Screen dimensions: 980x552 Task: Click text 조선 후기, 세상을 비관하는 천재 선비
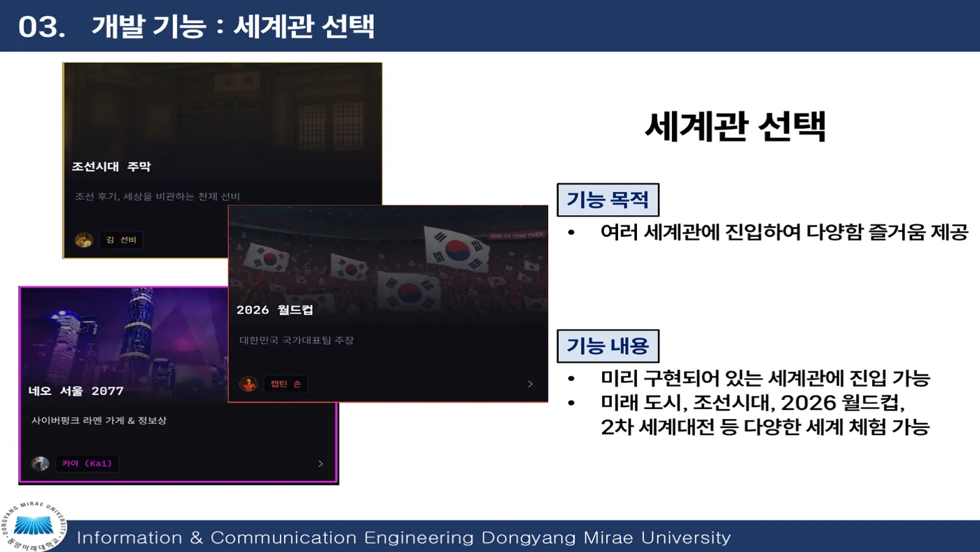[x=157, y=197]
